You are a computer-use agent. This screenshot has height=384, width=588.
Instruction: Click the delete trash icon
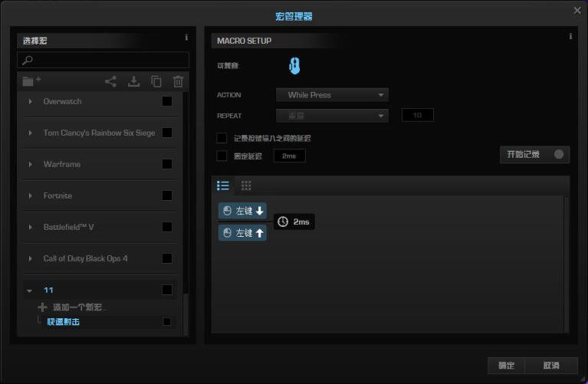178,81
